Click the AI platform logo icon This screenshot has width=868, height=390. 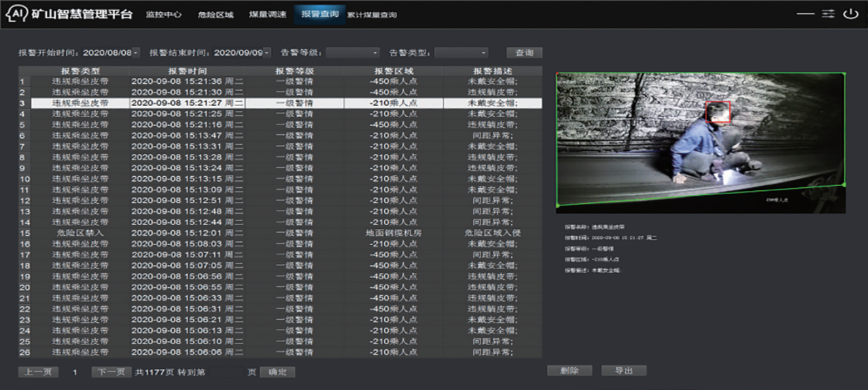coord(16,14)
